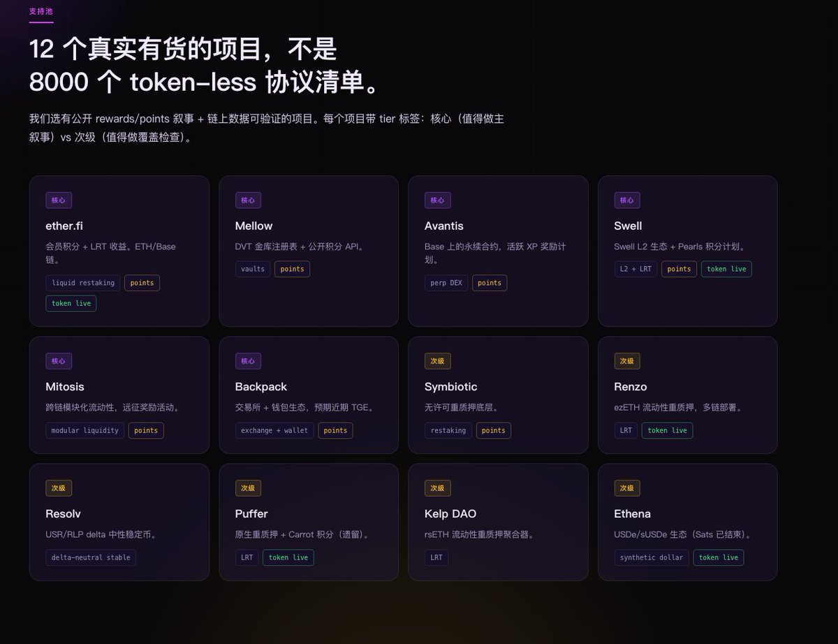Click the 次级 badge on the Ethena card
This screenshot has width=838, height=644.
627,488
